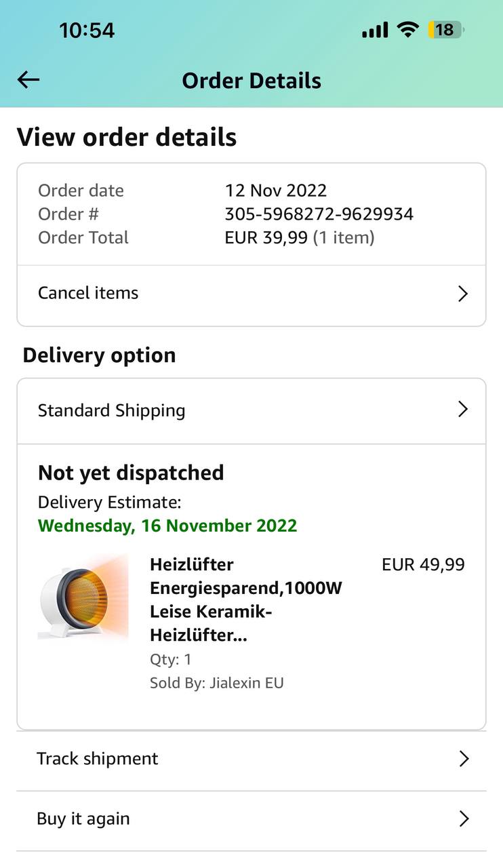Viewport: 503px width, 868px height.
Task: Tap seller name Jialexin EU
Action: pyautogui.click(x=245, y=683)
